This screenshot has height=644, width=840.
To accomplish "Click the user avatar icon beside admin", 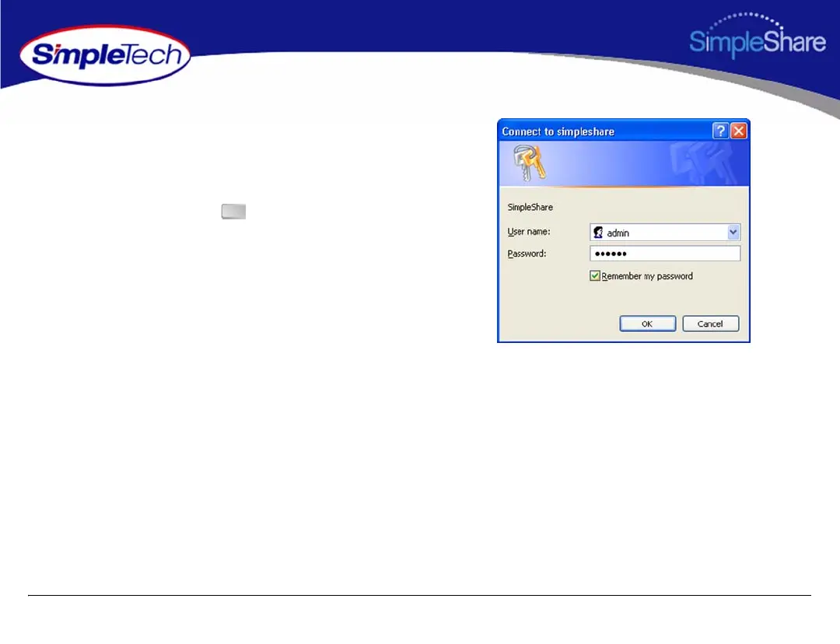I will tap(598, 233).
